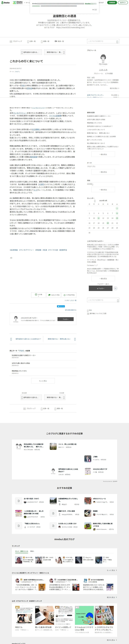129x644 pixels.
Task: Open 女性が仏敵に選ばれる理由 in 同じテーマ list
Action: pyautogui.click(x=21, y=363)
